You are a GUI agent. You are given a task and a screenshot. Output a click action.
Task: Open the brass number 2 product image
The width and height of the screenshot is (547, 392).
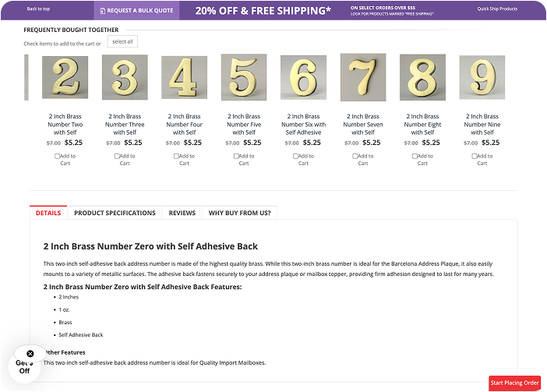(65, 77)
